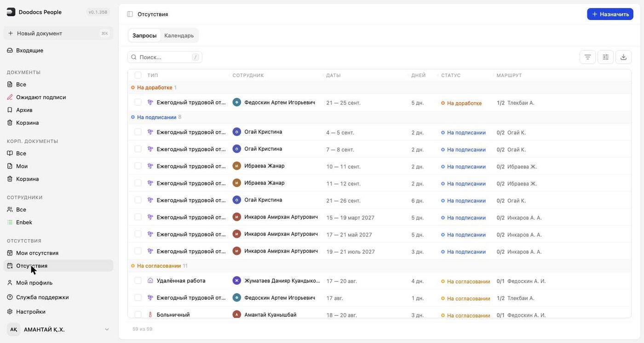Check Удалённая работа row checkbox
Viewport: 644px width, 343px height.
pyautogui.click(x=138, y=280)
